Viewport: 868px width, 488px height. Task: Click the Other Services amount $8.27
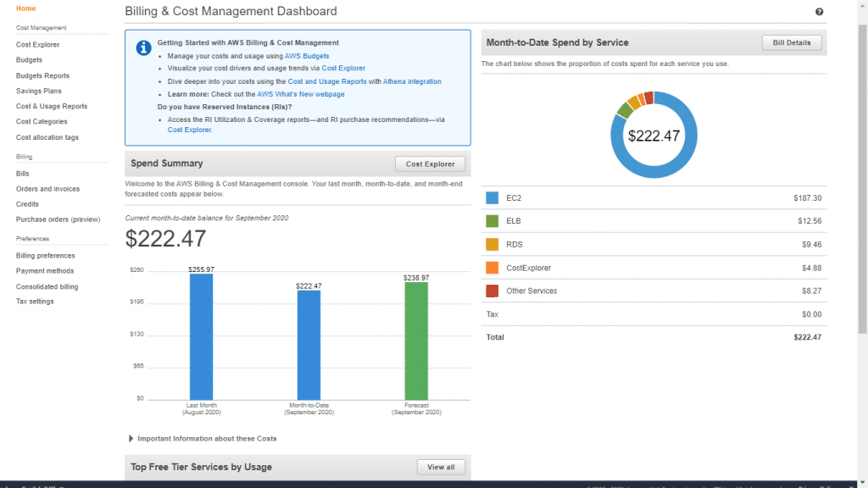[x=811, y=291]
